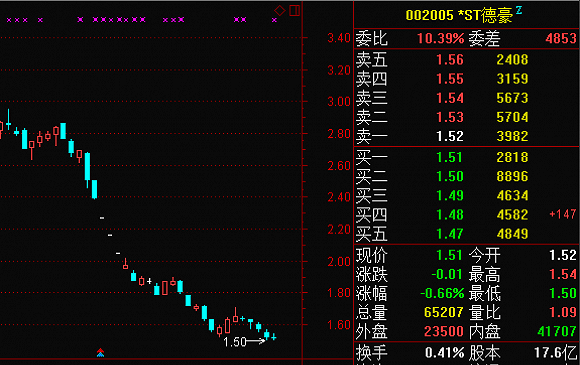Image resolution: width=580 pixels, height=365 pixels.
Task: Click the 股本 value 17.6亿
Action: coord(556,353)
